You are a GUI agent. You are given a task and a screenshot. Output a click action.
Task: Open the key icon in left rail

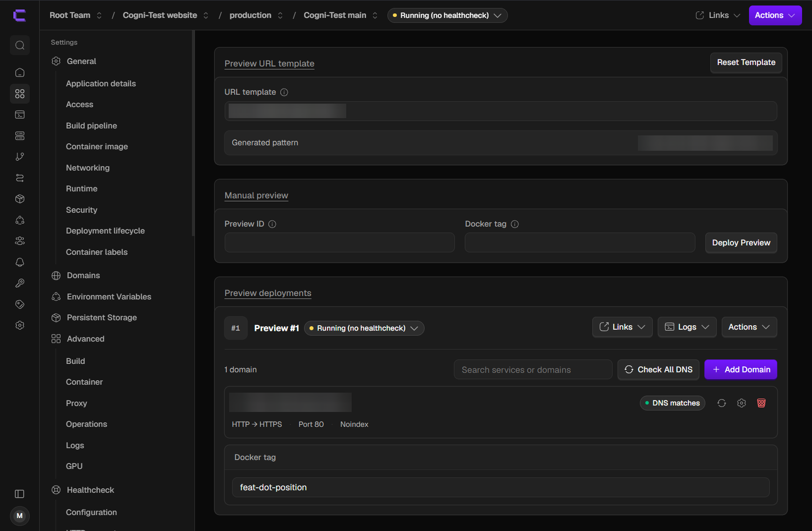pos(20,283)
